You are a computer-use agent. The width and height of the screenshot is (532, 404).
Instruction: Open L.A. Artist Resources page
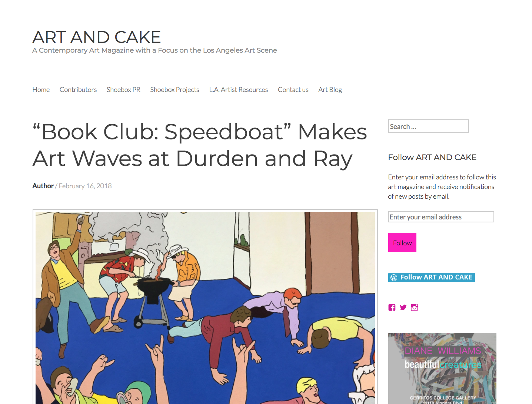coord(239,90)
